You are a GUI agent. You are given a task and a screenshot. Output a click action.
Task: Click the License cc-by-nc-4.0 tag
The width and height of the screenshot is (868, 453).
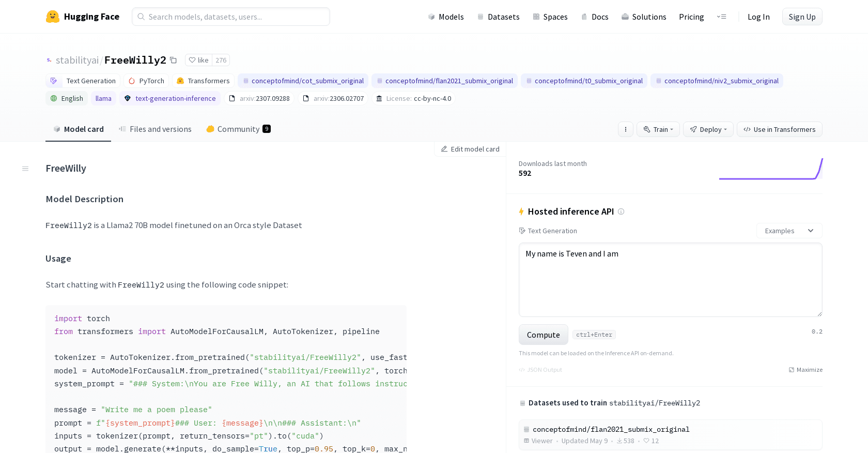pos(413,98)
